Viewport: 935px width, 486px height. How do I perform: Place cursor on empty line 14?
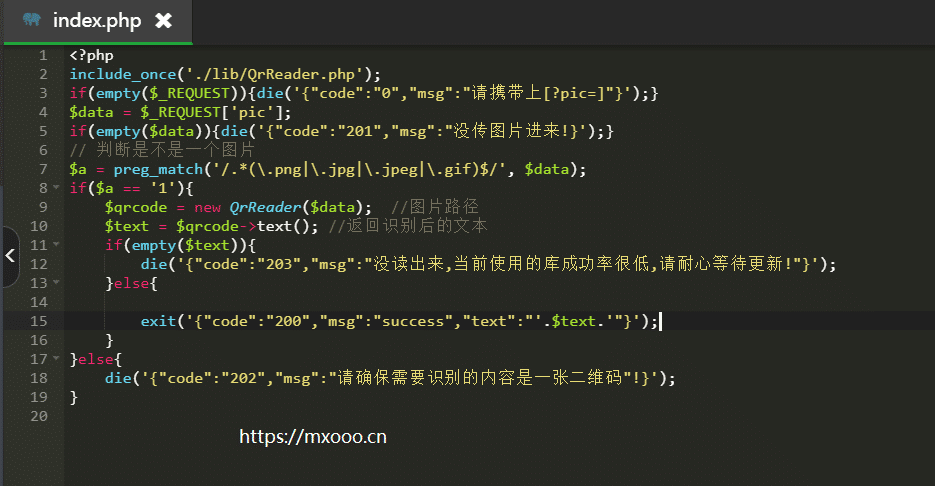pos(300,302)
